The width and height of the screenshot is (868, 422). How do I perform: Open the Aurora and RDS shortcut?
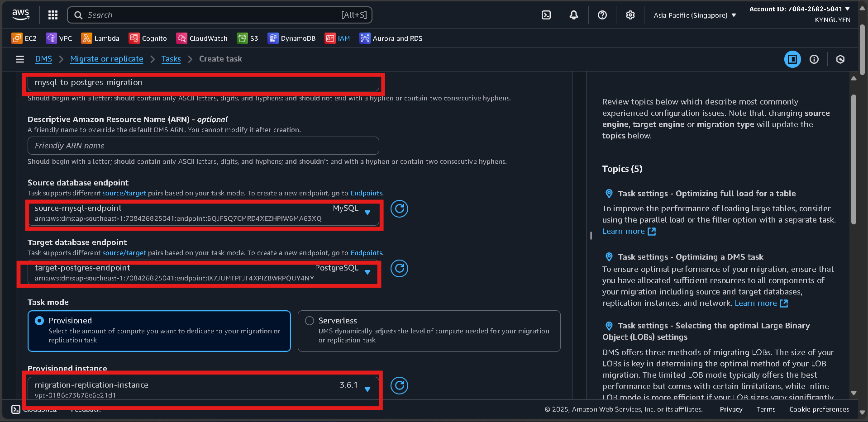tap(390, 38)
